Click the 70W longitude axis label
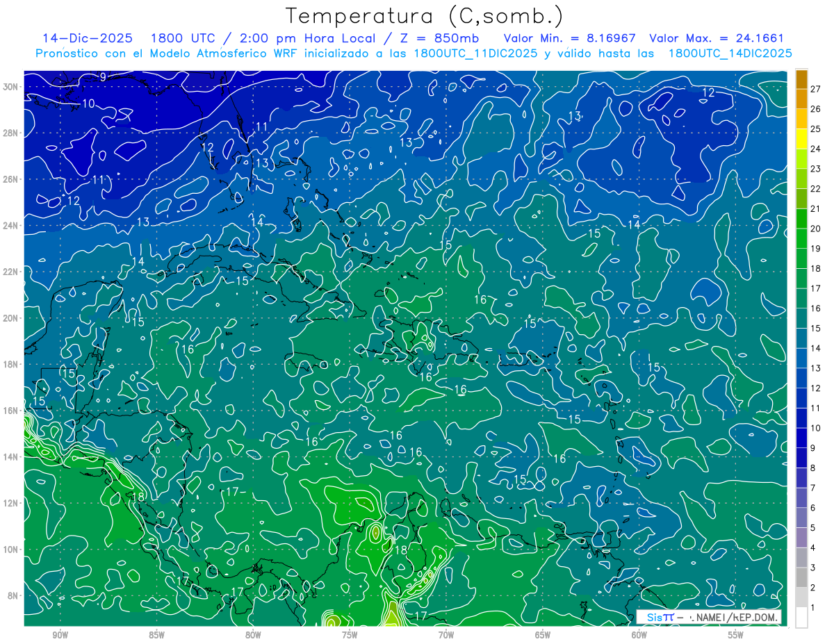Viewport: 834px width, 644px height. (x=446, y=635)
